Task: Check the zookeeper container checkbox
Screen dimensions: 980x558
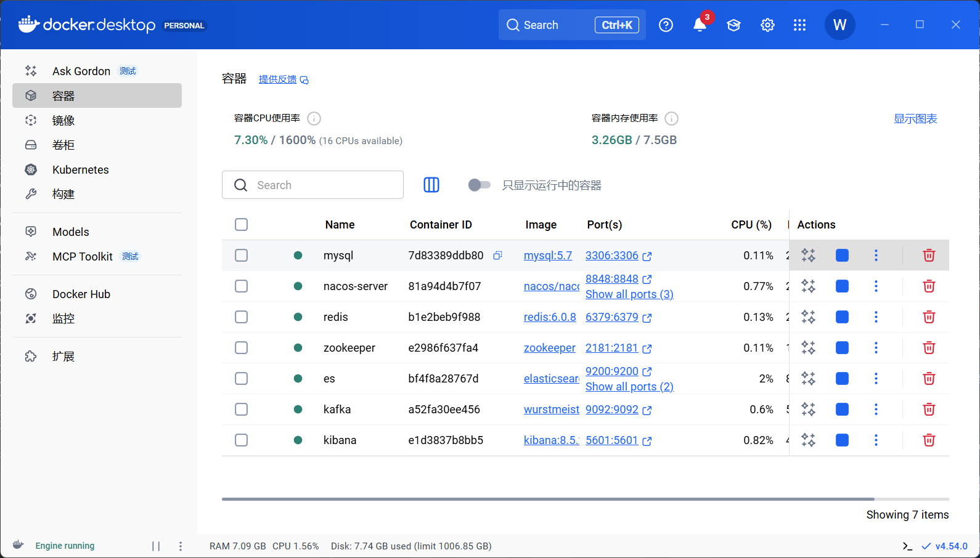Action: 242,348
